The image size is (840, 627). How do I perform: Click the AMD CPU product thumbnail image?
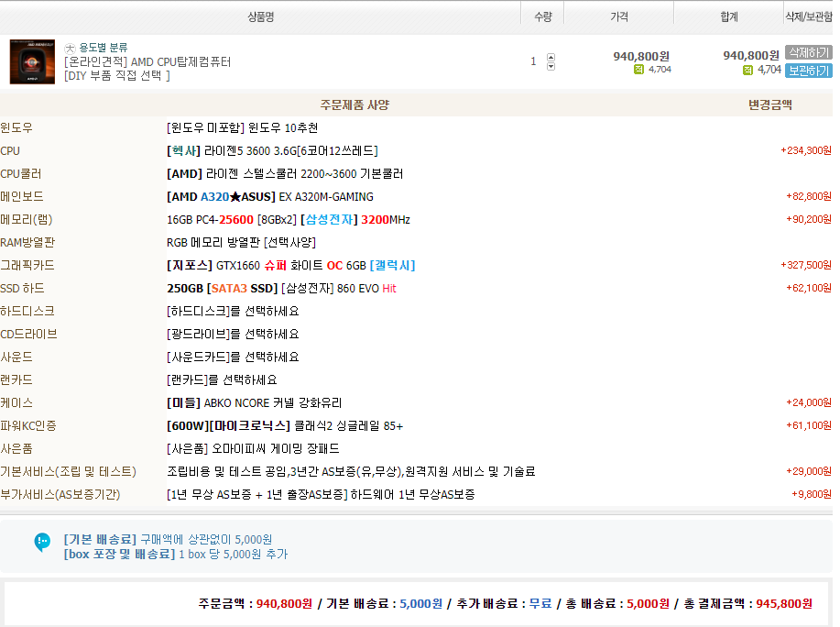point(32,61)
